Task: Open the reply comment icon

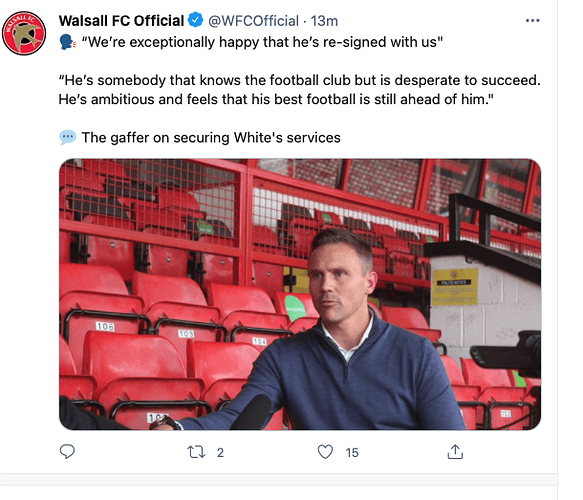Action: coord(67,452)
